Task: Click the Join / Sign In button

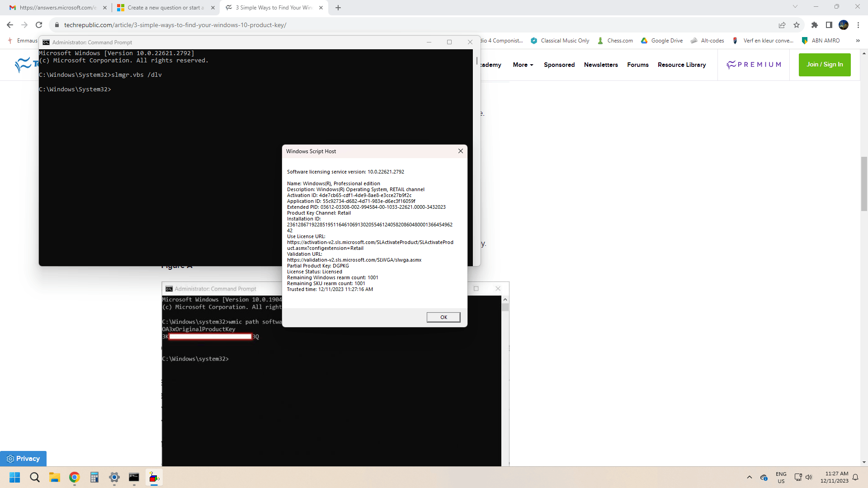Action: pos(824,65)
